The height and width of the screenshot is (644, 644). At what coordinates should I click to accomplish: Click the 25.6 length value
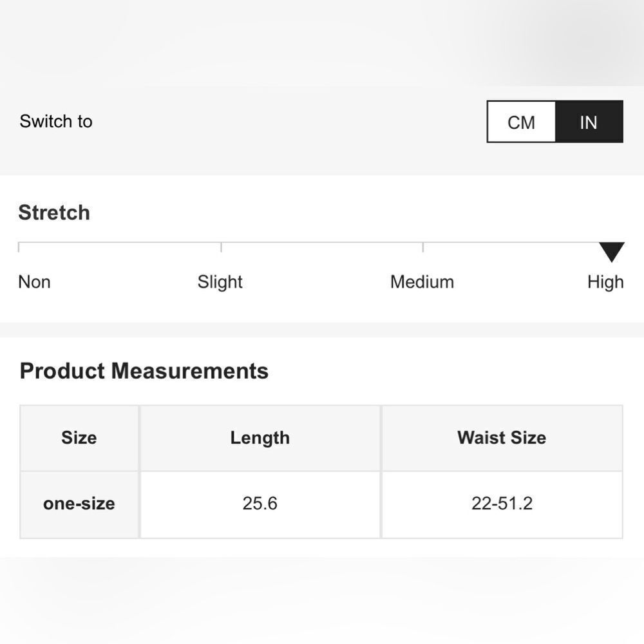[x=260, y=504]
